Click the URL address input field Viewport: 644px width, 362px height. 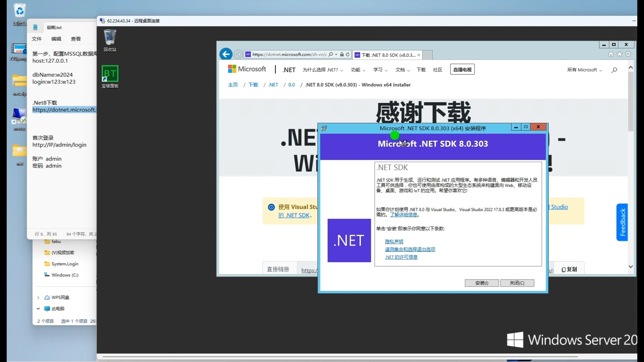289,54
